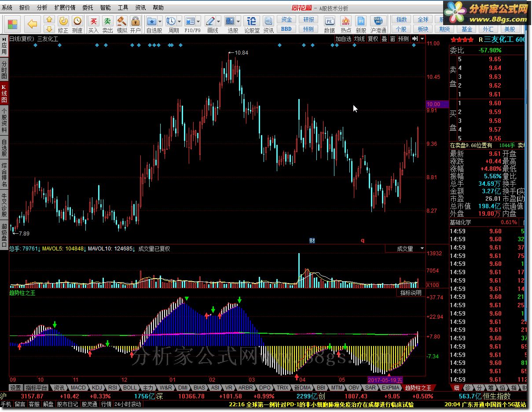This screenshot has height=412, width=532.
Task: Toggle 均线 moving average display
Action: [360, 39]
